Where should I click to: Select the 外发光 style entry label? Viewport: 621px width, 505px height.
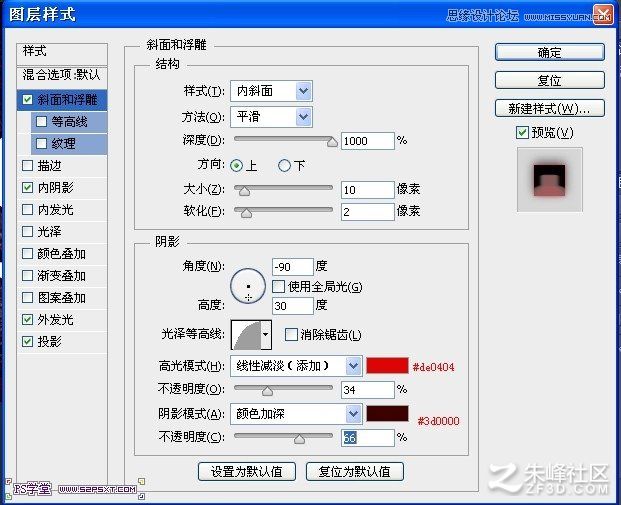(x=55, y=319)
